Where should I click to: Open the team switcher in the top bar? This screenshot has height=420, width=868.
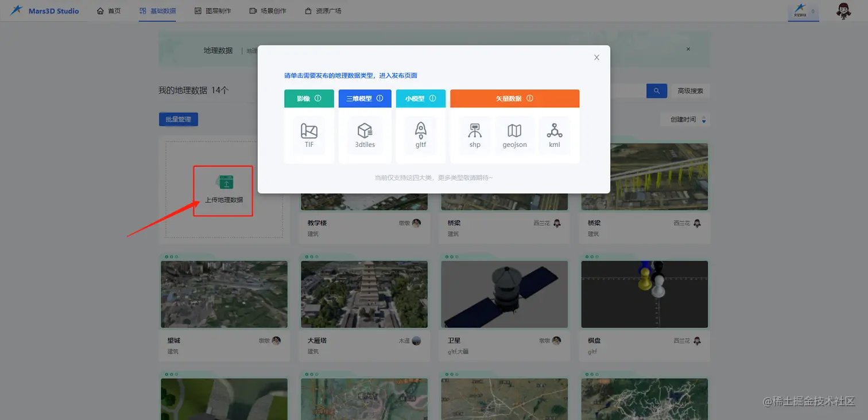804,11
